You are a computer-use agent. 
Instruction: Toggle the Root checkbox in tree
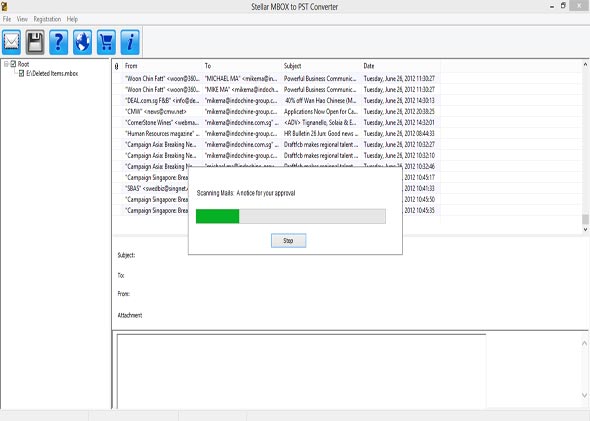point(13,64)
